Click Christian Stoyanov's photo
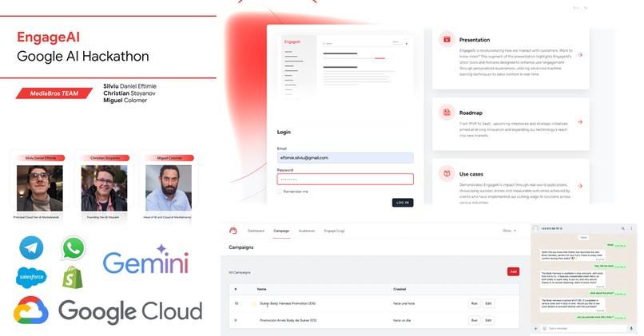This screenshot has width=644, height=336. coord(105,188)
